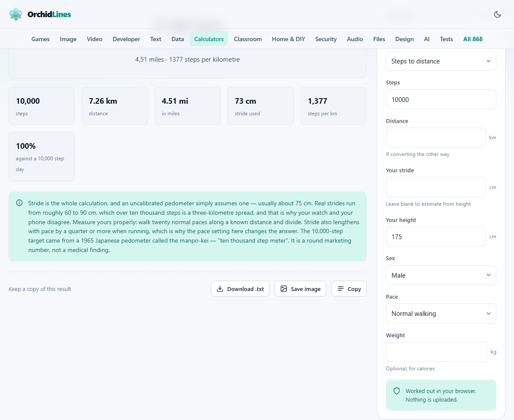Open the Developer category tab
This screenshot has width=514, height=420.
126,39
